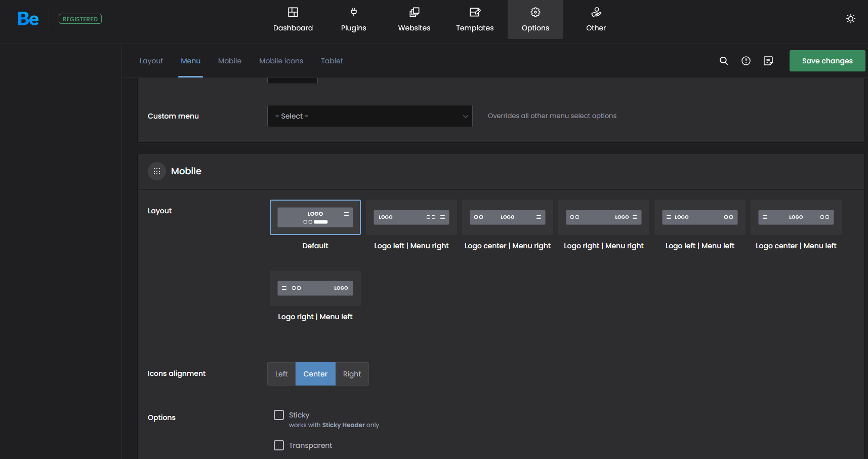The height and width of the screenshot is (459, 868).
Task: Click the Custom menu label
Action: (x=173, y=116)
